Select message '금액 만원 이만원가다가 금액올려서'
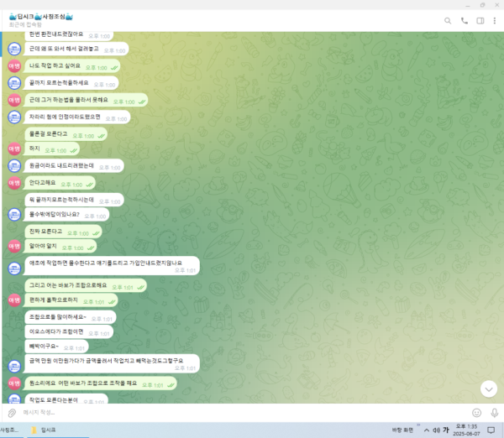504x438 pixels. click(113, 364)
